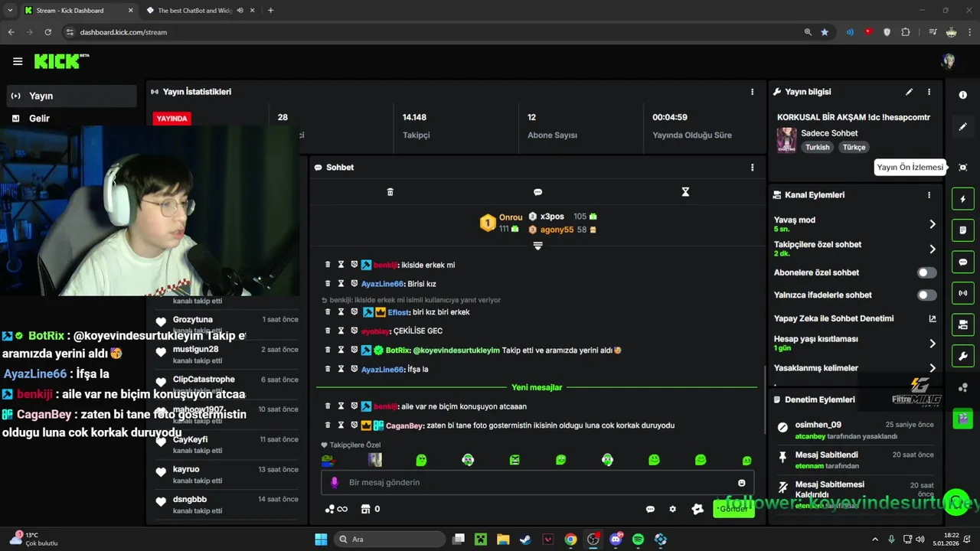Screen dimensions: 980x551
Task: Click the green wrench sidebar icon
Action: 963,356
